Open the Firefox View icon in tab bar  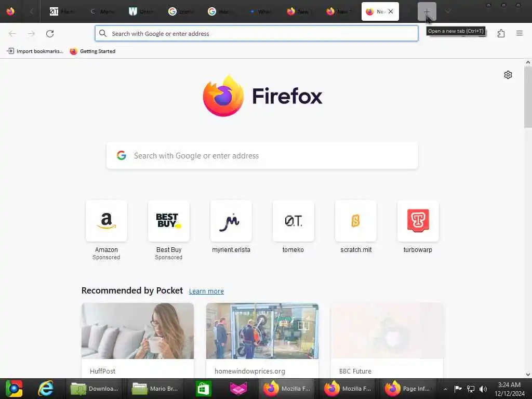tap(10, 11)
